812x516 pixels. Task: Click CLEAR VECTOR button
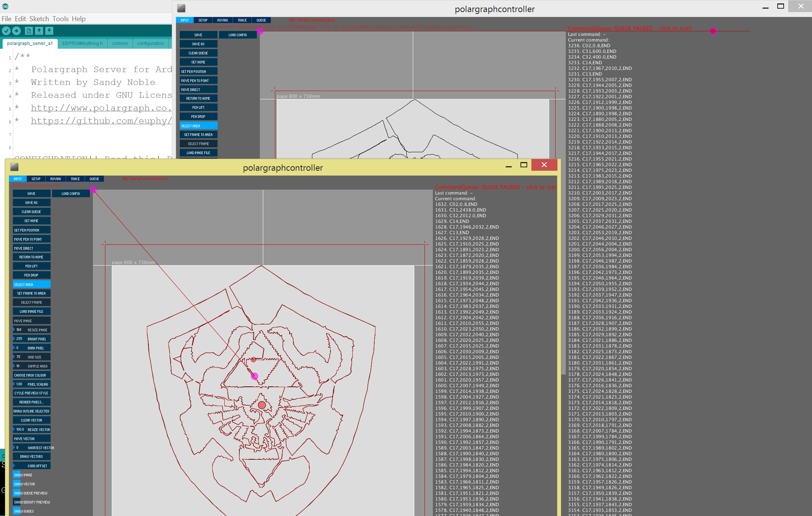pyautogui.click(x=32, y=420)
